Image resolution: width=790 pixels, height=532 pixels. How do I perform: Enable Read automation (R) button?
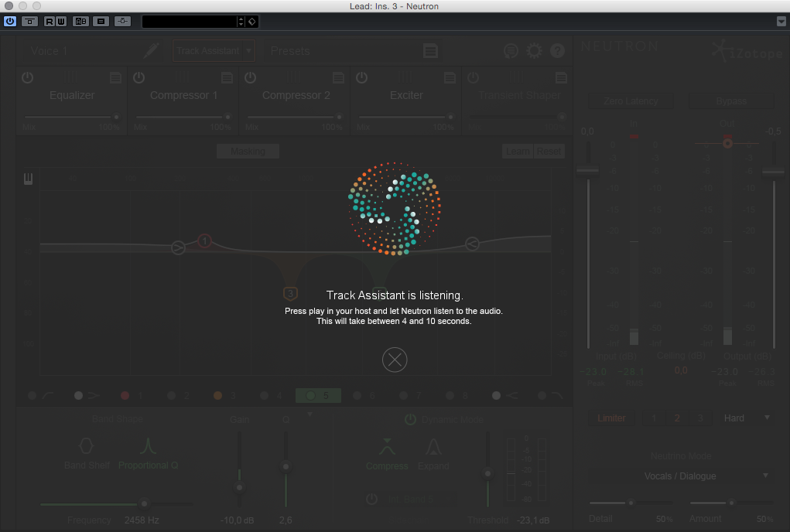(x=49, y=21)
